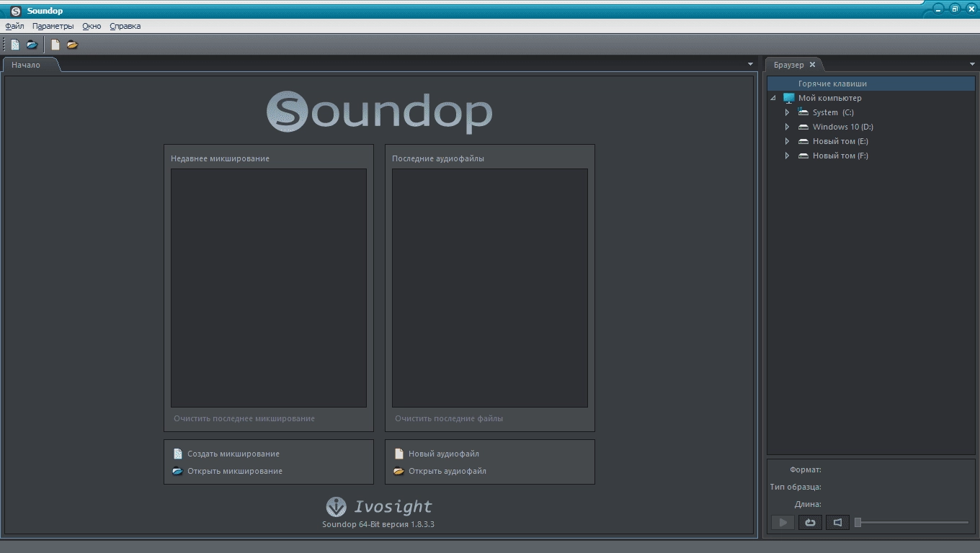The height and width of the screenshot is (553, 980).
Task: Collapse the Мой компьютер tree node
Action: pyautogui.click(x=773, y=98)
